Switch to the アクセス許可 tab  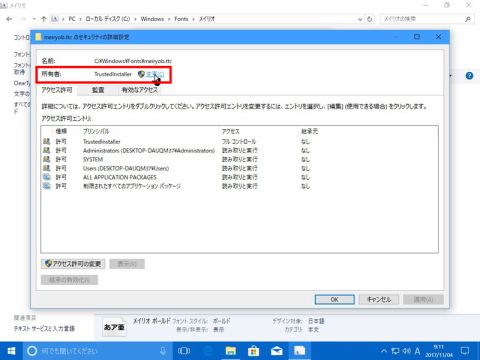coord(57,90)
